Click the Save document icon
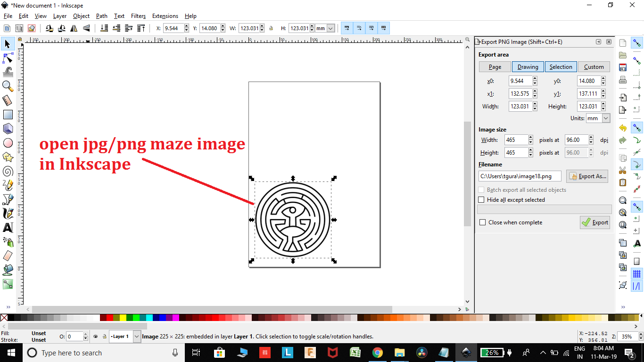644x362 pixels. pos(623,67)
